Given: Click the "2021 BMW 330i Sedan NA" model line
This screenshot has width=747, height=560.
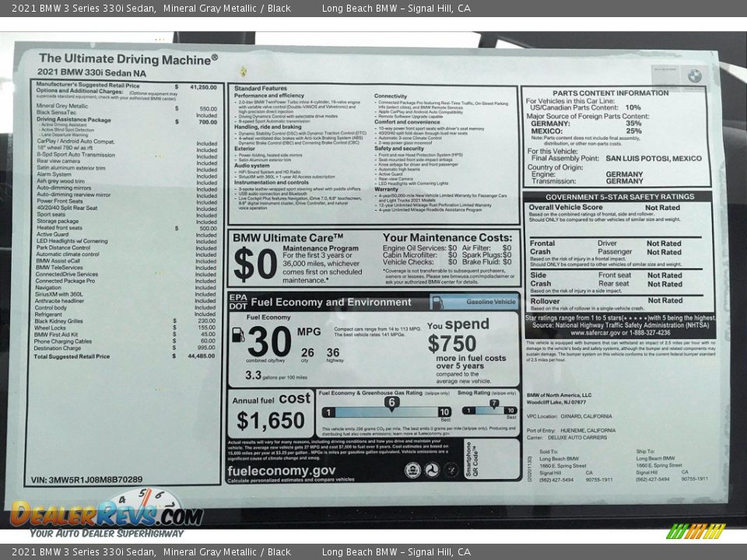Looking at the screenshot, I should tap(92, 73).
